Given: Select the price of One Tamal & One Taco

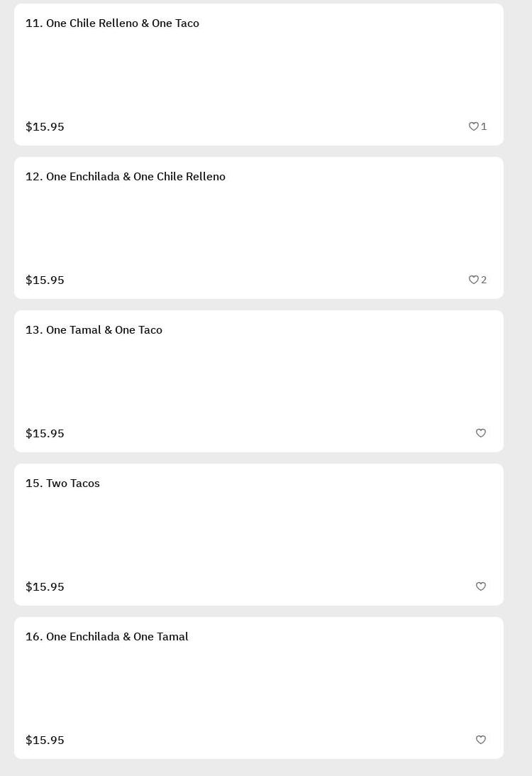Looking at the screenshot, I should click(x=45, y=434).
